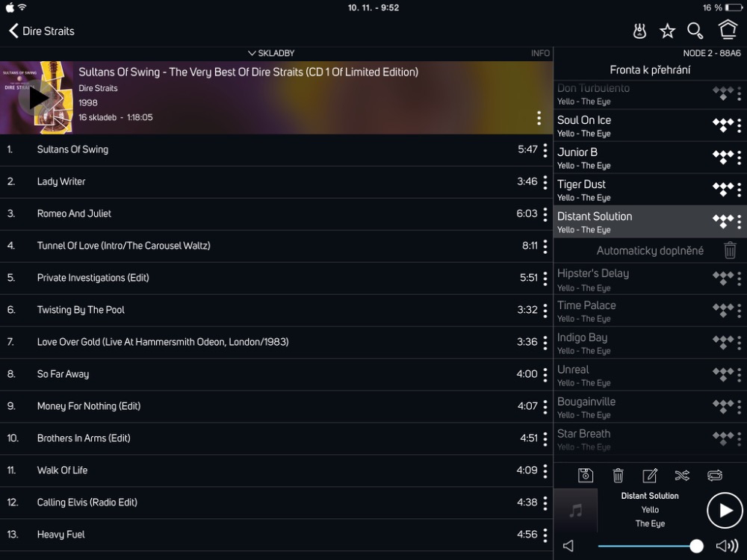This screenshot has height=560, width=747.
Task: Switch to the INFO tab
Action: click(540, 53)
